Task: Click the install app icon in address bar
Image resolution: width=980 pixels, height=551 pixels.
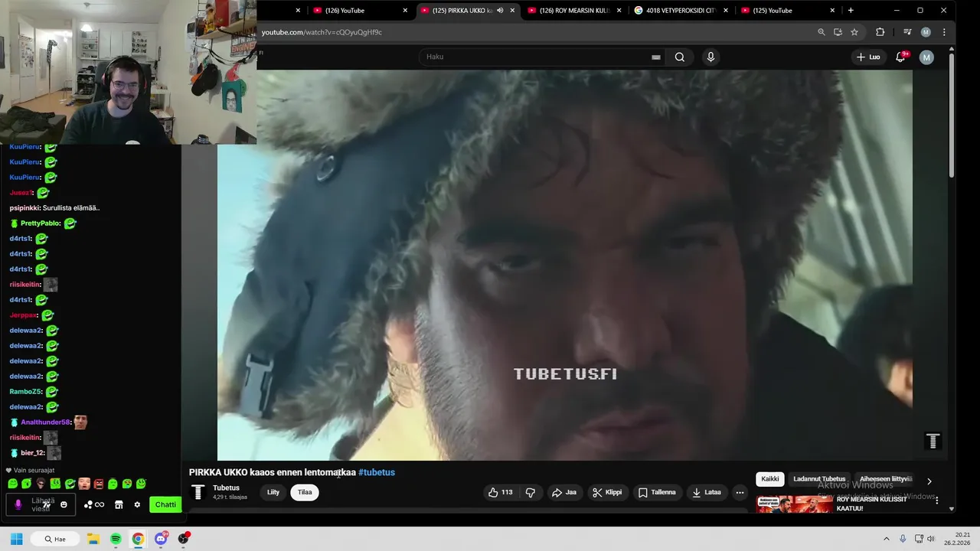Action: [838, 32]
